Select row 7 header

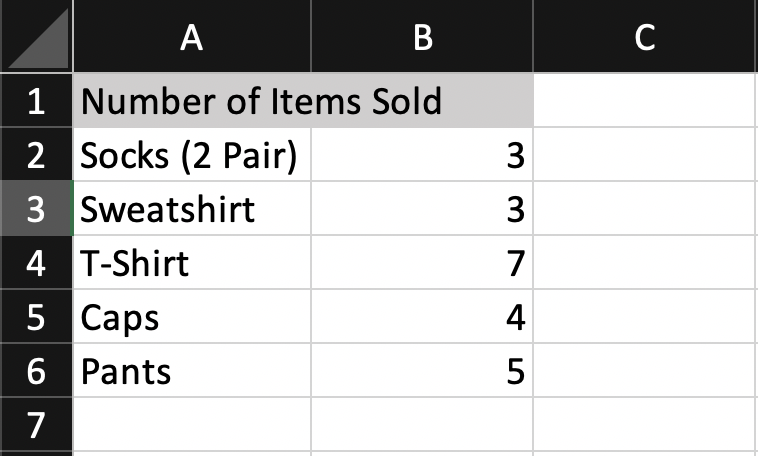(36, 425)
